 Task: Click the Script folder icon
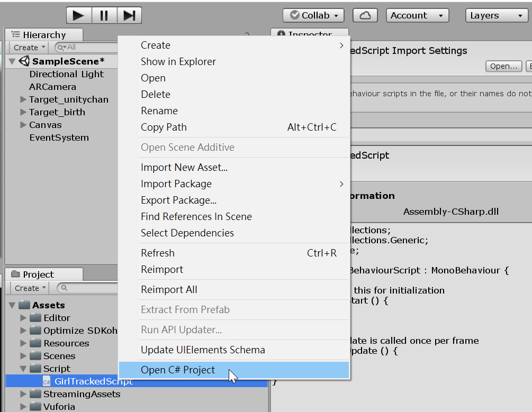[35, 368]
